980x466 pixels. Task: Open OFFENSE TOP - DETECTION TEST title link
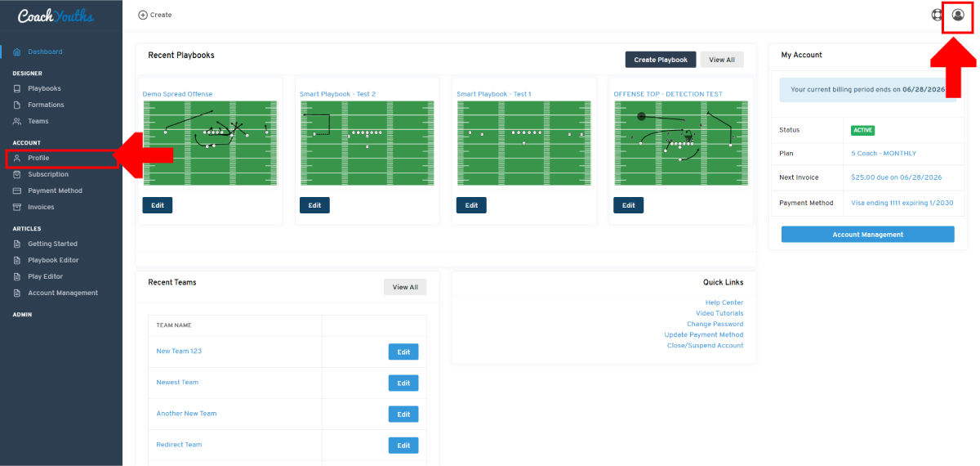[x=668, y=94]
